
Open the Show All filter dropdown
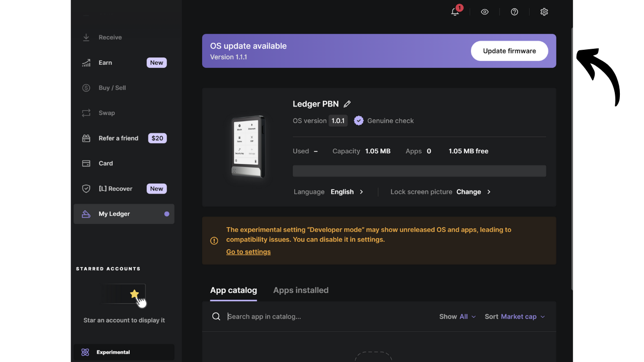click(x=467, y=316)
